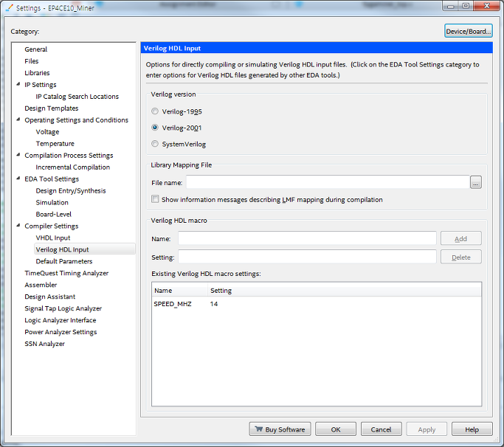Screen dimensions: 504x447
Task: Collapse the IP Settings tree node
Action: pos(18,85)
